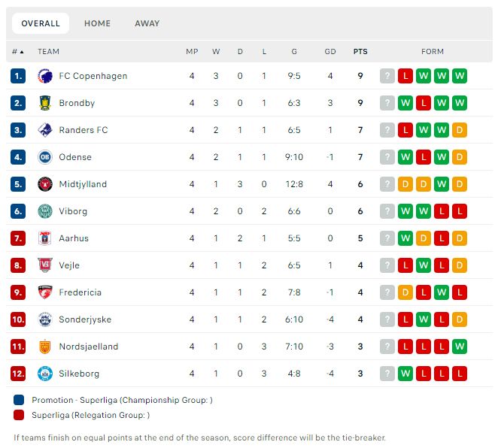
Task: Sort standings by GD column header
Action: [x=330, y=51]
